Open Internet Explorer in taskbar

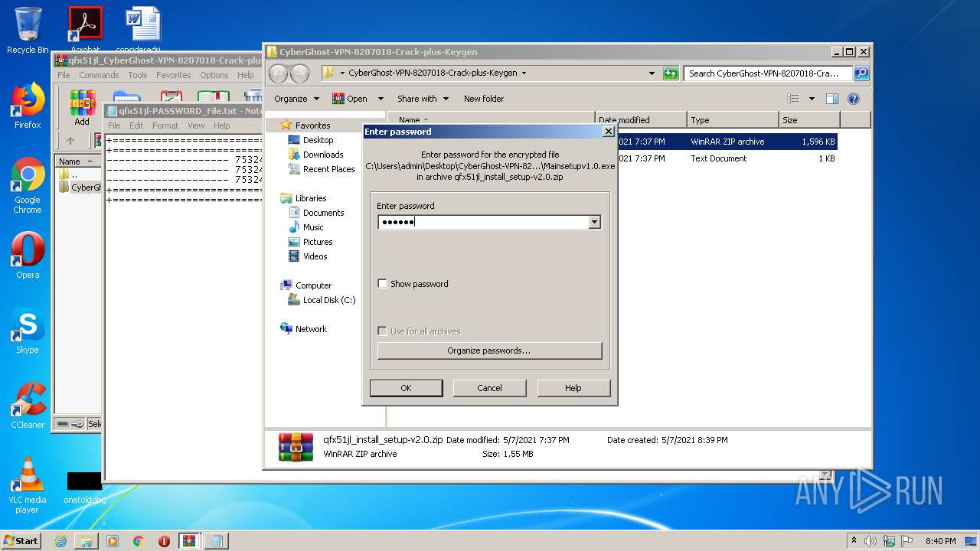(60, 541)
